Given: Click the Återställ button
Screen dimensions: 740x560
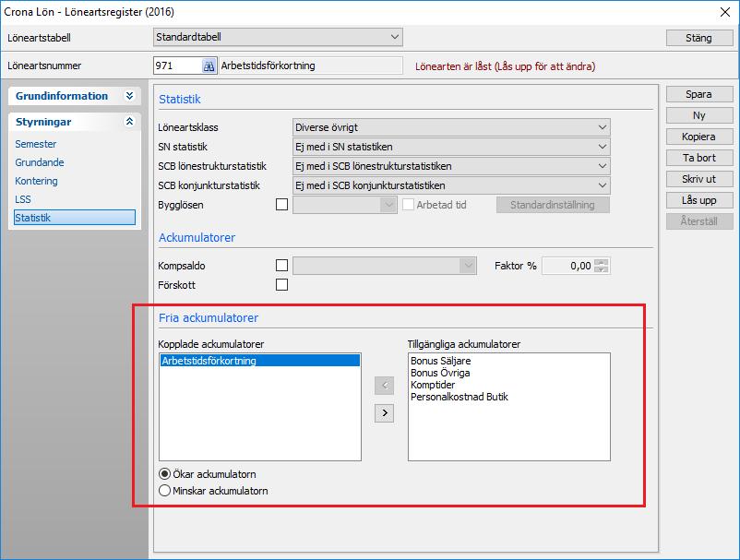Looking at the screenshot, I should [699, 221].
